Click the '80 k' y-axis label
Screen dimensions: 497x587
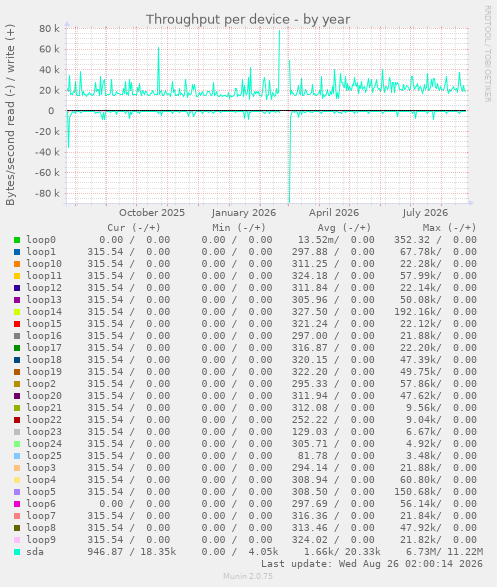point(49,28)
